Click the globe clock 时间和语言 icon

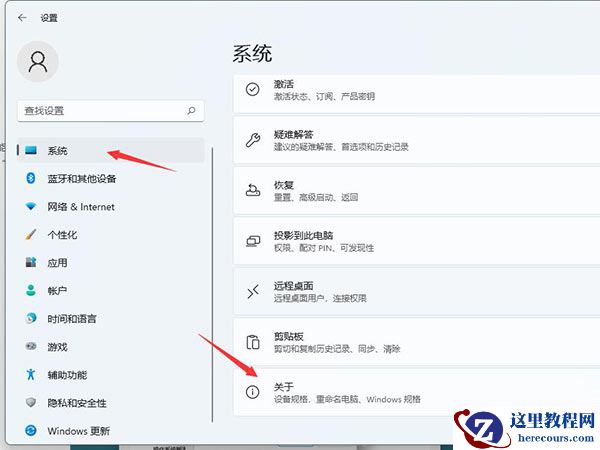(x=31, y=318)
